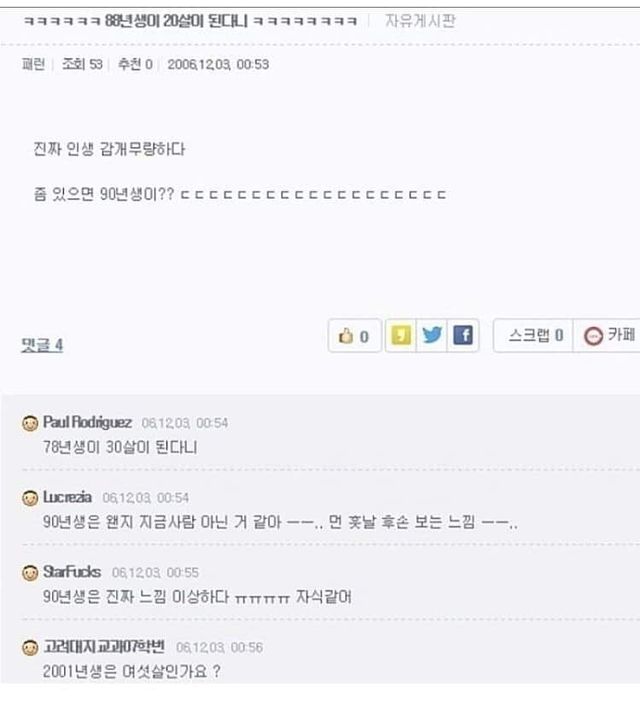
Task: Share the post on Twitter
Action: [432, 335]
